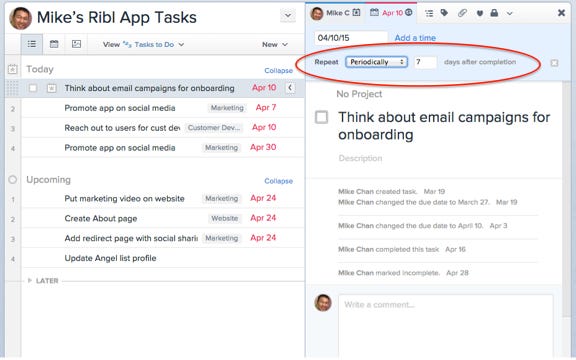Select the Promote app on social media Apr 7 task

point(120,108)
